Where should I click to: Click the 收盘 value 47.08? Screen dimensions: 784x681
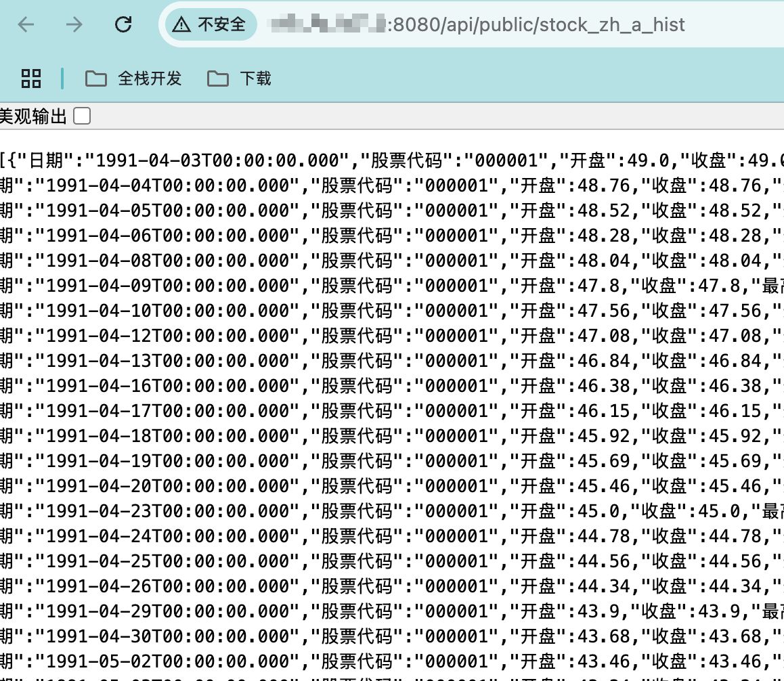[738, 336]
